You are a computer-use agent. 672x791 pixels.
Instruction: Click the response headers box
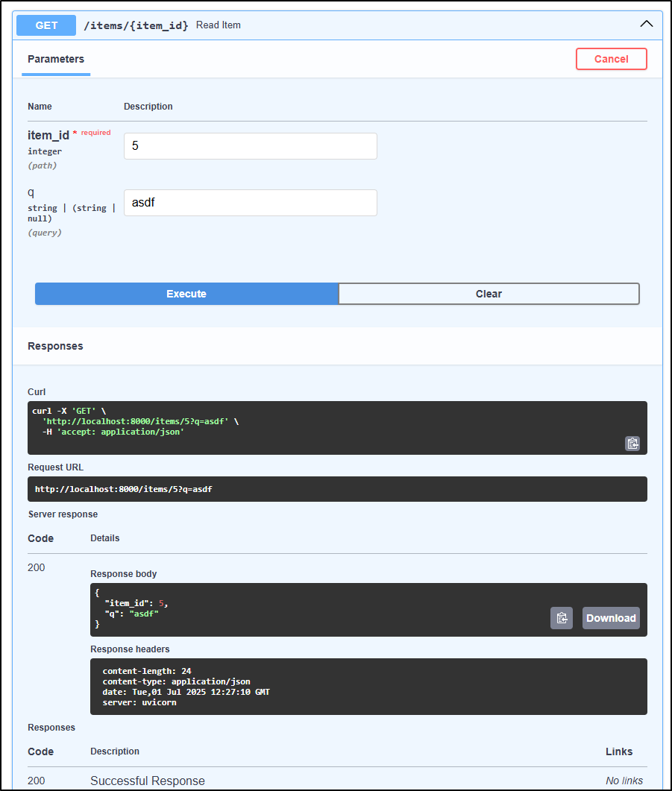click(x=368, y=687)
